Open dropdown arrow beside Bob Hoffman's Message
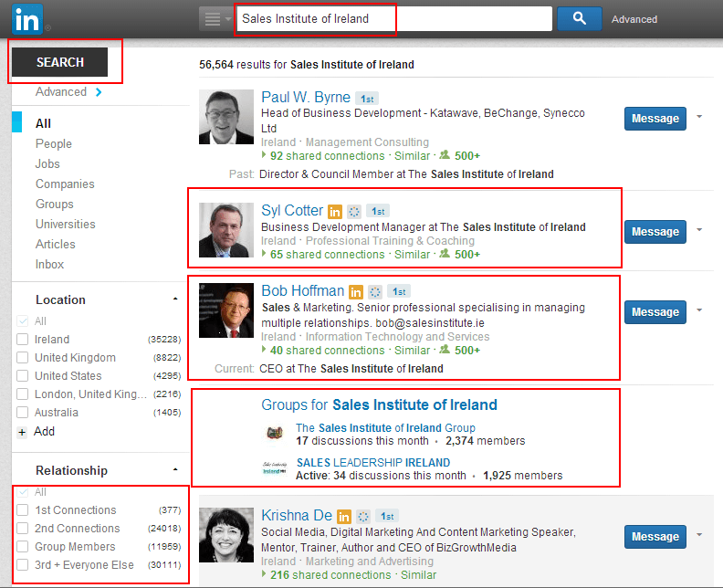723x588 pixels. tap(699, 310)
